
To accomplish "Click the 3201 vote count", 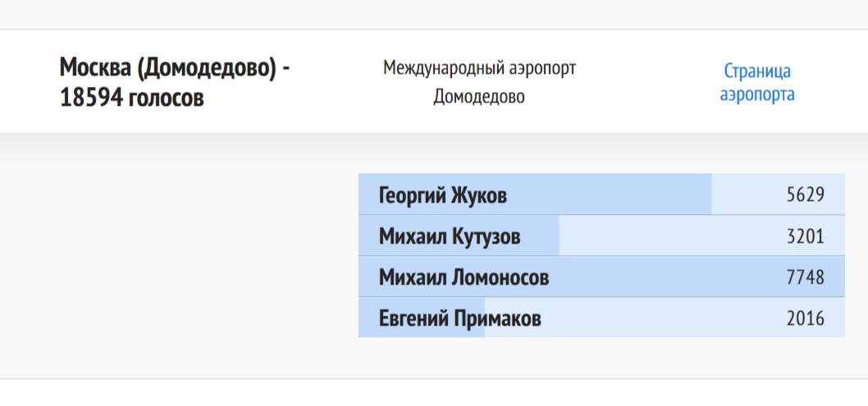I will point(806,236).
